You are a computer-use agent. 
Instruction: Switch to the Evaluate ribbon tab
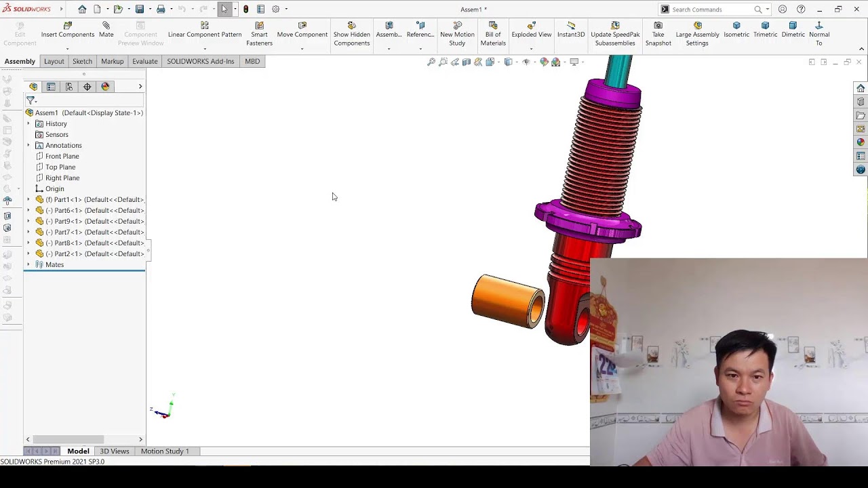[x=144, y=61]
